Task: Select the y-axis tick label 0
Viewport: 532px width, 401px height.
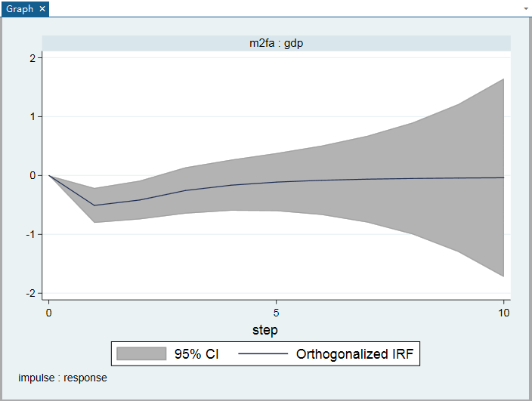Action: (x=33, y=175)
